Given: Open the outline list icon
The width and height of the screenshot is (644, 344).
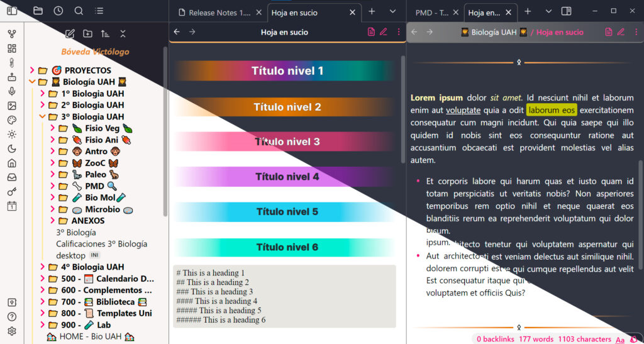Looking at the screenshot, I should 99,11.
